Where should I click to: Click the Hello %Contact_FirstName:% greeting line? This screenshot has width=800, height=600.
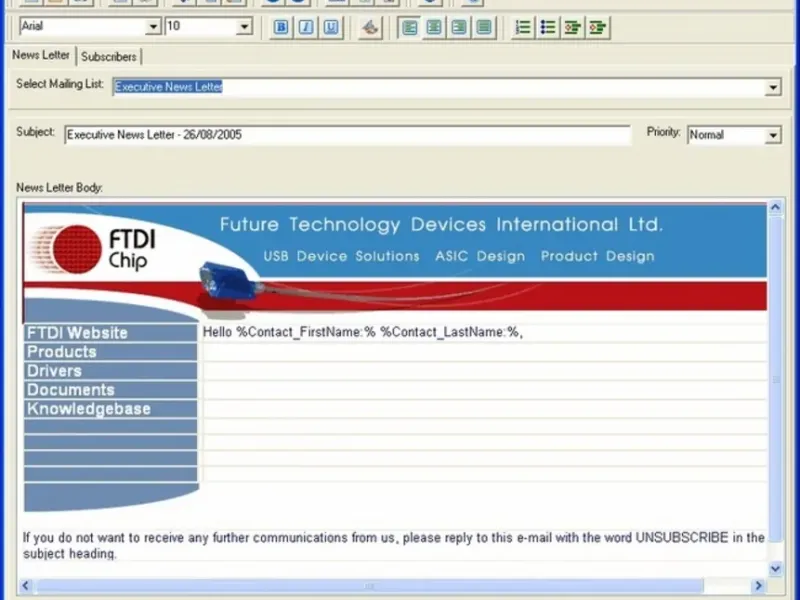coord(363,332)
